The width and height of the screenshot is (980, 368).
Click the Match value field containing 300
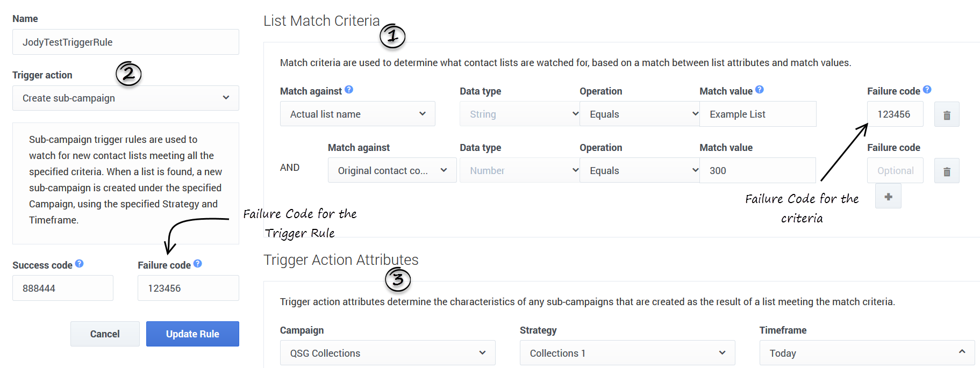click(x=757, y=170)
